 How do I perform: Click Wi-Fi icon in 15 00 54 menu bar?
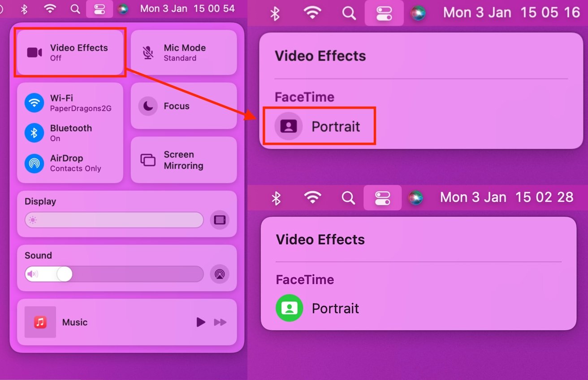point(50,9)
